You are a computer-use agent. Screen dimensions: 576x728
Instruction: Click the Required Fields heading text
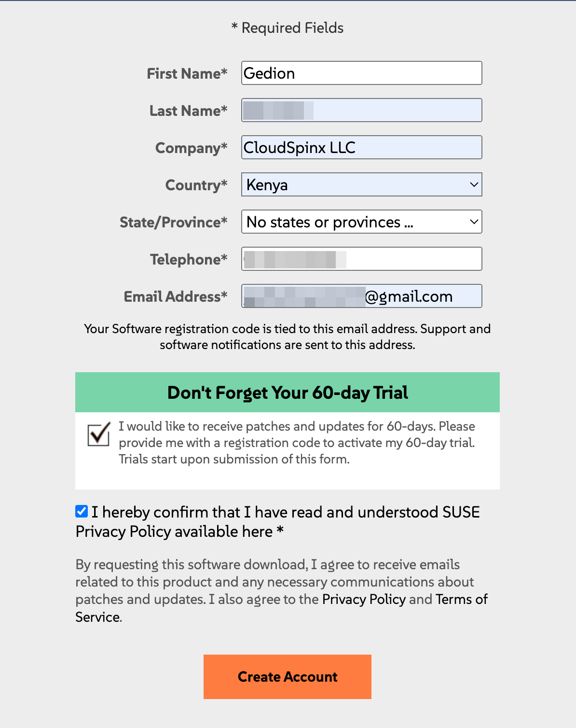pos(288,28)
